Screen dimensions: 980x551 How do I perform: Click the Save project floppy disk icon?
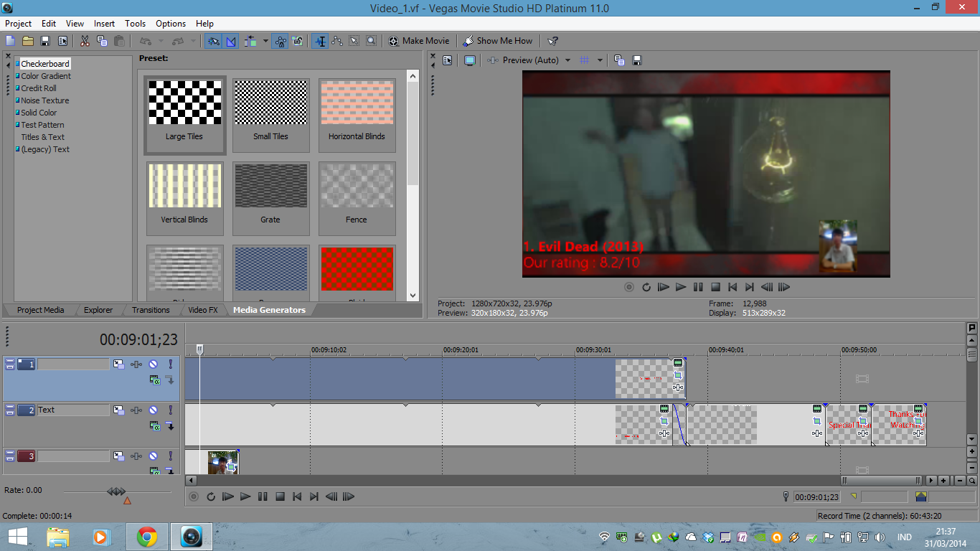[44, 41]
